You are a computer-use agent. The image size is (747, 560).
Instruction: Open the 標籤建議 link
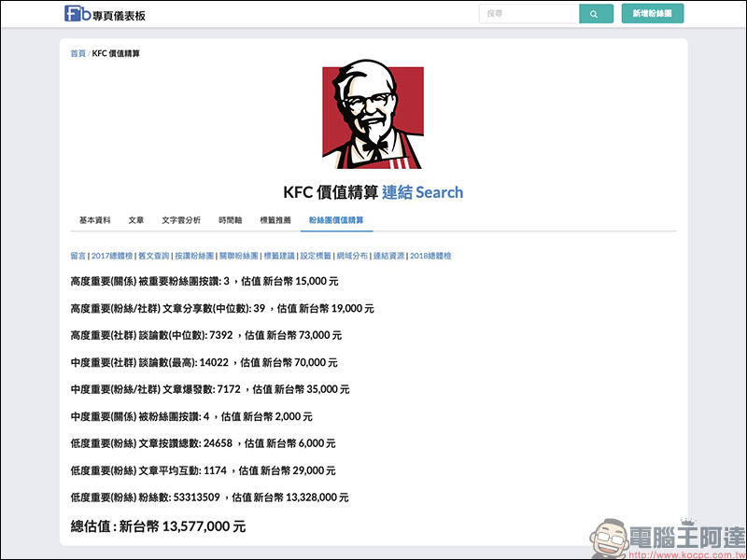[x=279, y=256]
